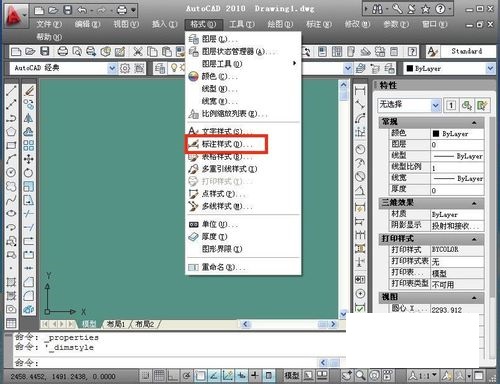The height and width of the screenshot is (384, 500).
Task: Click the Help question mark in title bar
Action: pyautogui.click(x=440, y=9)
